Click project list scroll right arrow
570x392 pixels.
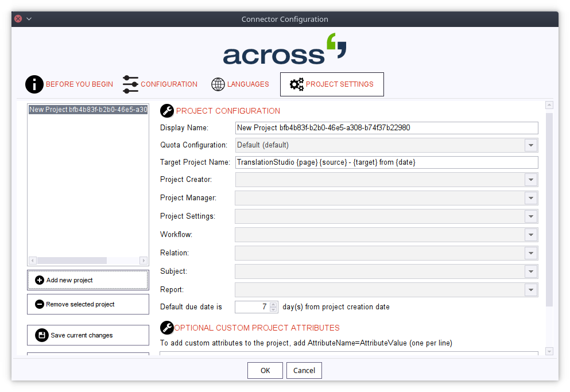coord(144,261)
